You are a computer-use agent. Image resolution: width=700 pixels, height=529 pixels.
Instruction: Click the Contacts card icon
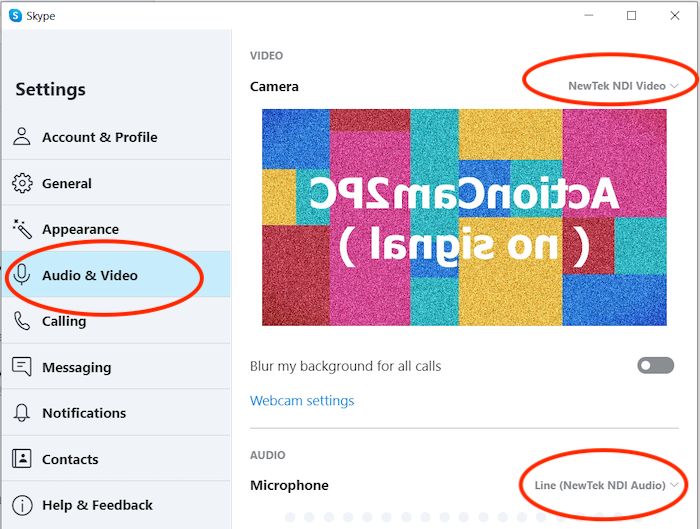click(21, 458)
